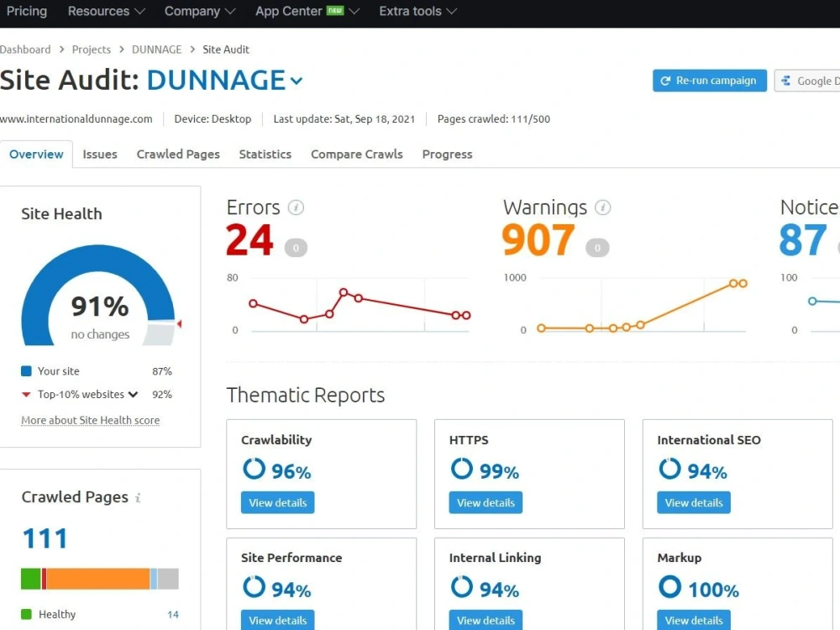The height and width of the screenshot is (630, 840).
Task: Click the green segment of crawled pages bar
Action: coord(30,579)
